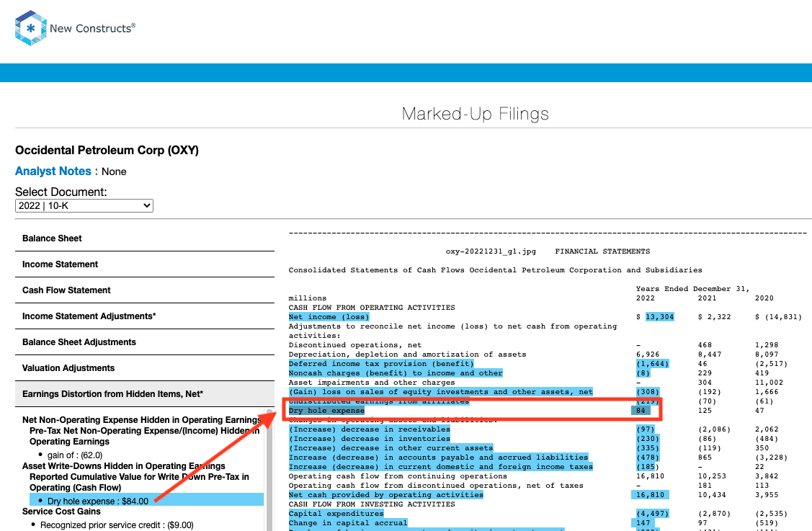Click the highlighted 147 value

(x=643, y=522)
